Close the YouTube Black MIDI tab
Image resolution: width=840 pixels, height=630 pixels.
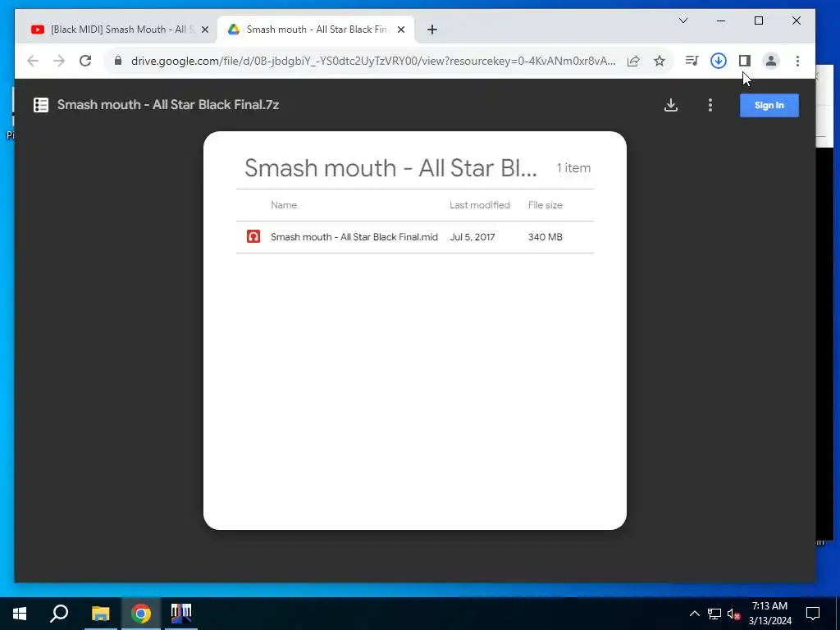click(204, 30)
